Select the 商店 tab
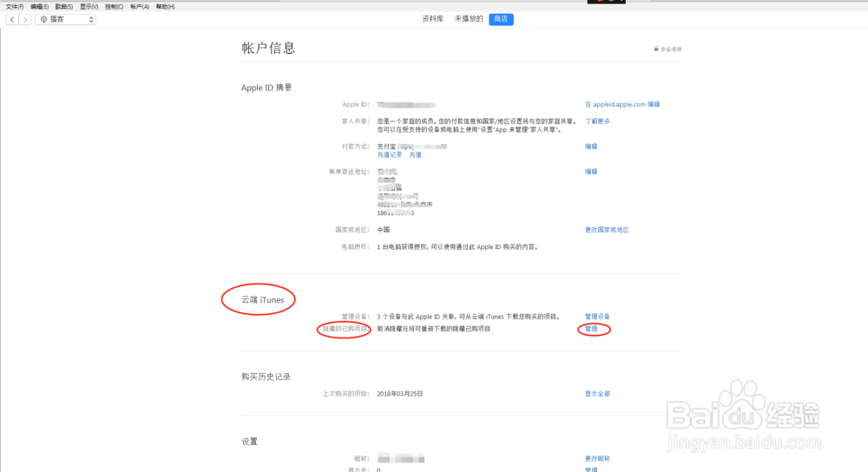The width and height of the screenshot is (868, 472). (501, 19)
